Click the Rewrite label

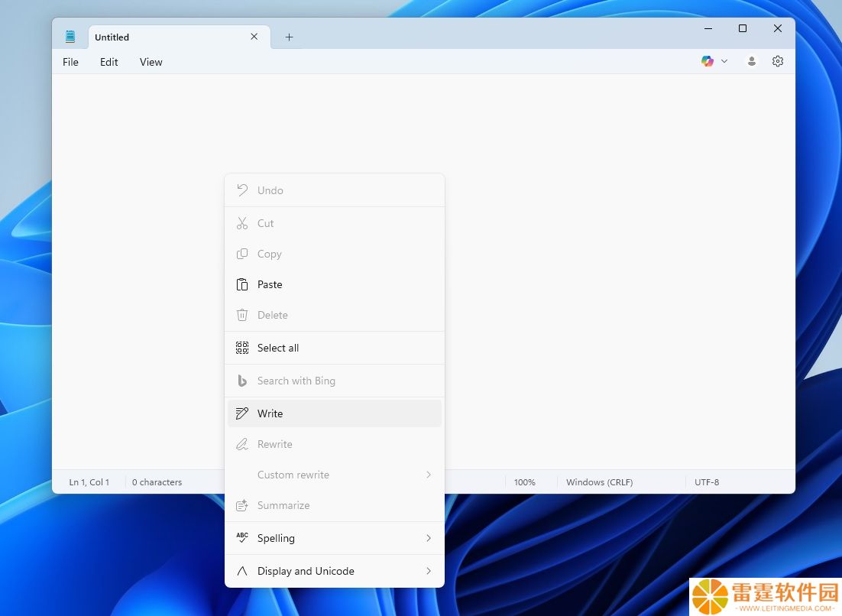tap(275, 444)
